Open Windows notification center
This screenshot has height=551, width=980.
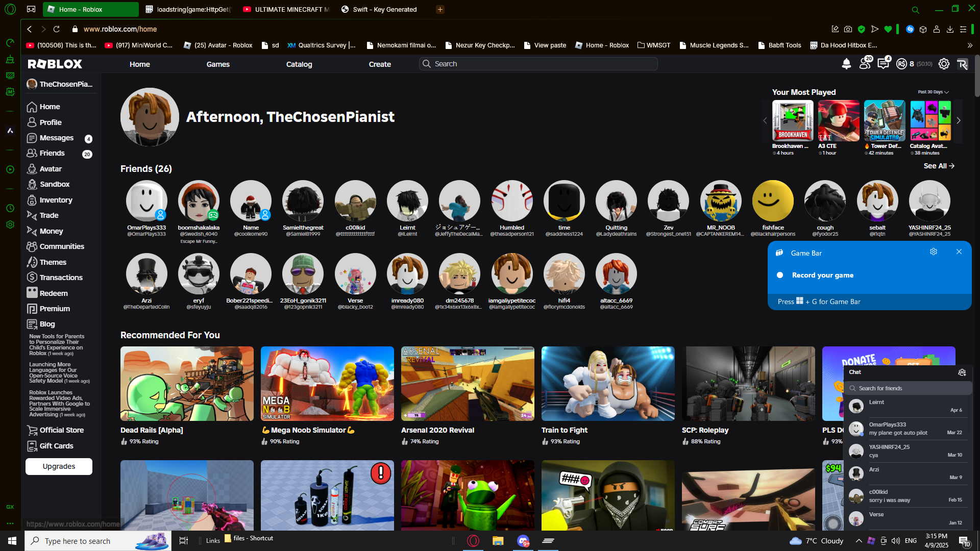pos(964,541)
